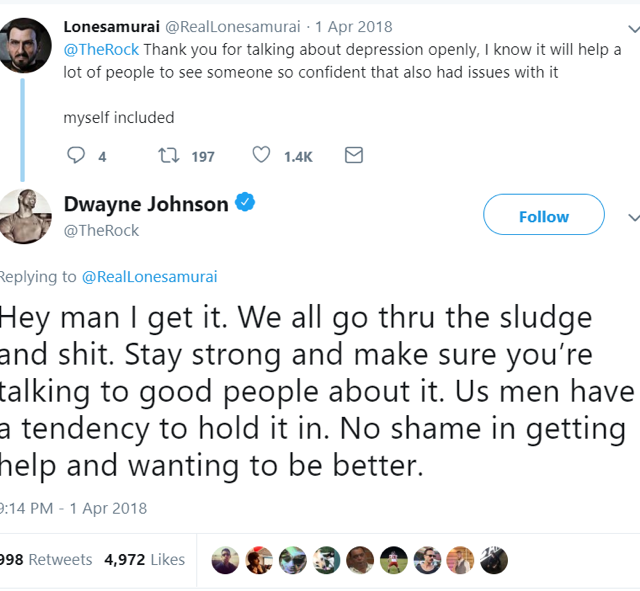Image resolution: width=640 pixels, height=591 pixels.
Task: Click the envelope direct message icon
Action: click(353, 156)
